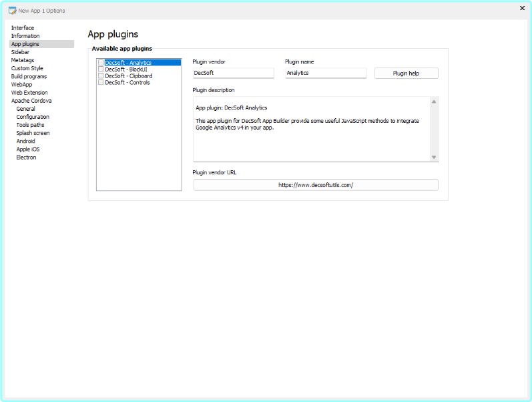
Task: Open the Custom Style settings
Action: pos(27,68)
